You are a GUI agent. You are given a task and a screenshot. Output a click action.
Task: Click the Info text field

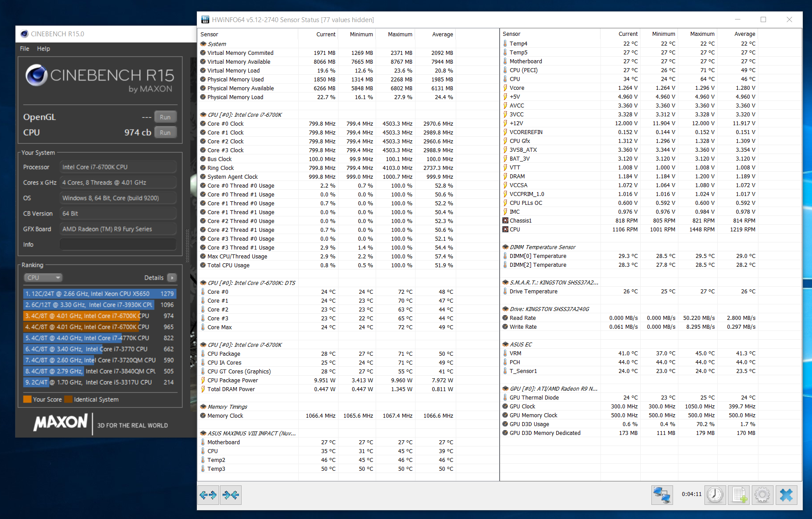tap(118, 244)
